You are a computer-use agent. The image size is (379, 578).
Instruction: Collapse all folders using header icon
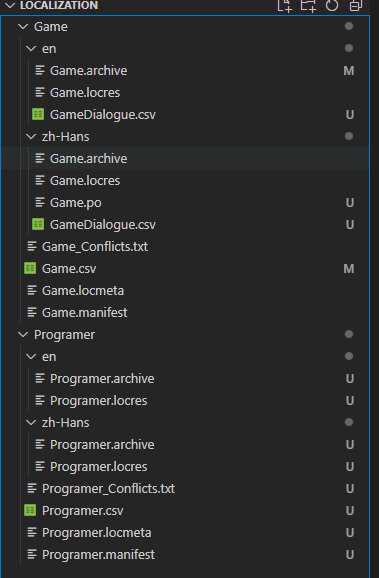point(356,5)
